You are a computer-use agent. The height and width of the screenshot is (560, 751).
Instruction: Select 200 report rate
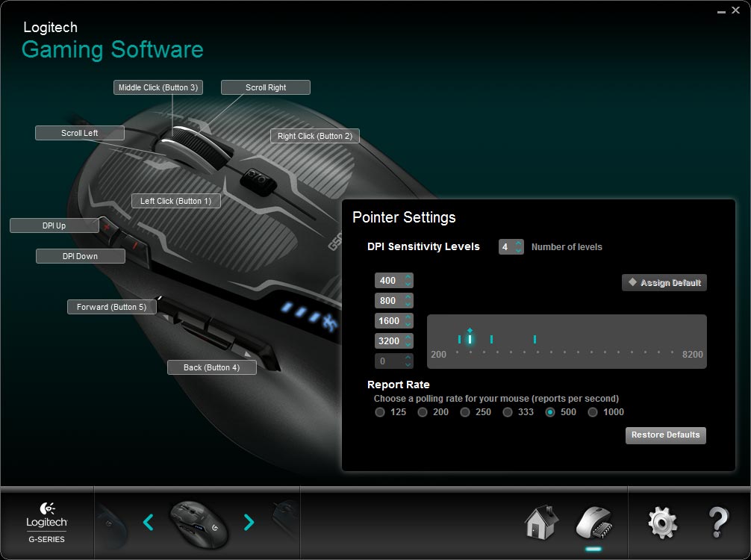[x=423, y=412]
